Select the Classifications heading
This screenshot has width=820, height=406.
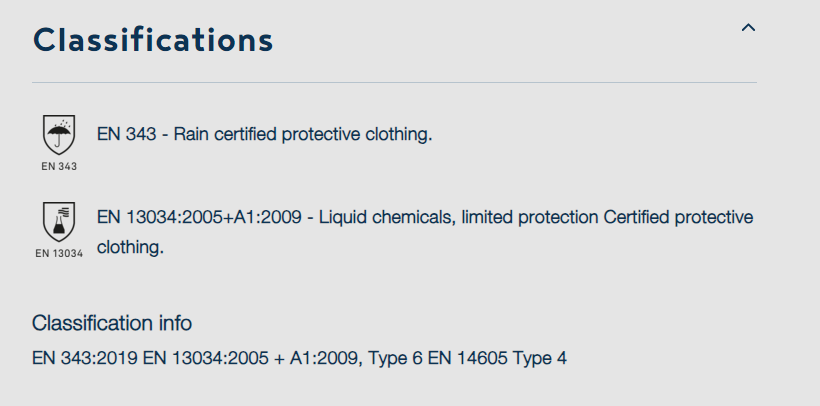pos(153,40)
